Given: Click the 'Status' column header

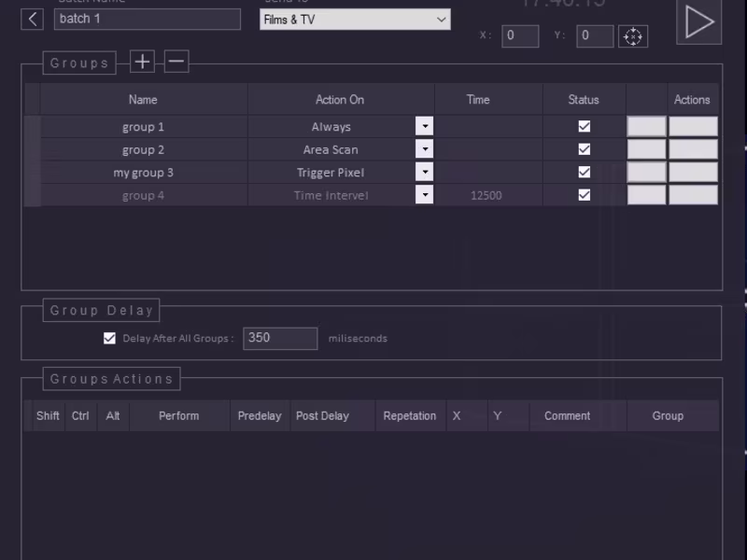Looking at the screenshot, I should pyautogui.click(x=585, y=100).
